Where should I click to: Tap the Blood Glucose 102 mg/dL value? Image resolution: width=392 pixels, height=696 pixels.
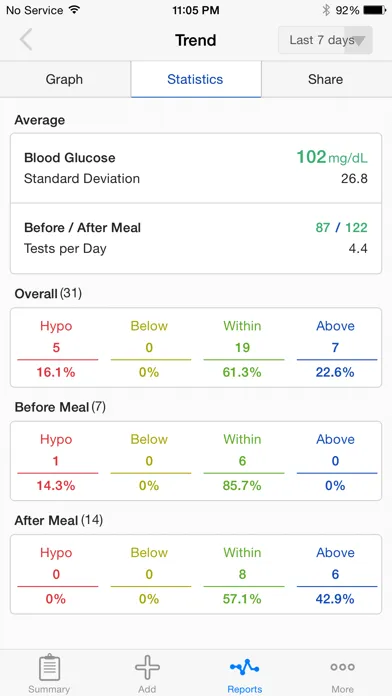pos(332,158)
